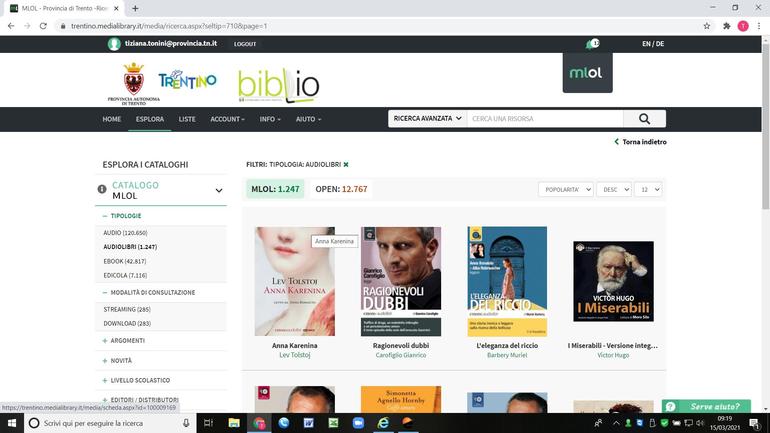Open I Miserabili cover
Image resolution: width=770 pixels, height=433 pixels.
point(613,281)
